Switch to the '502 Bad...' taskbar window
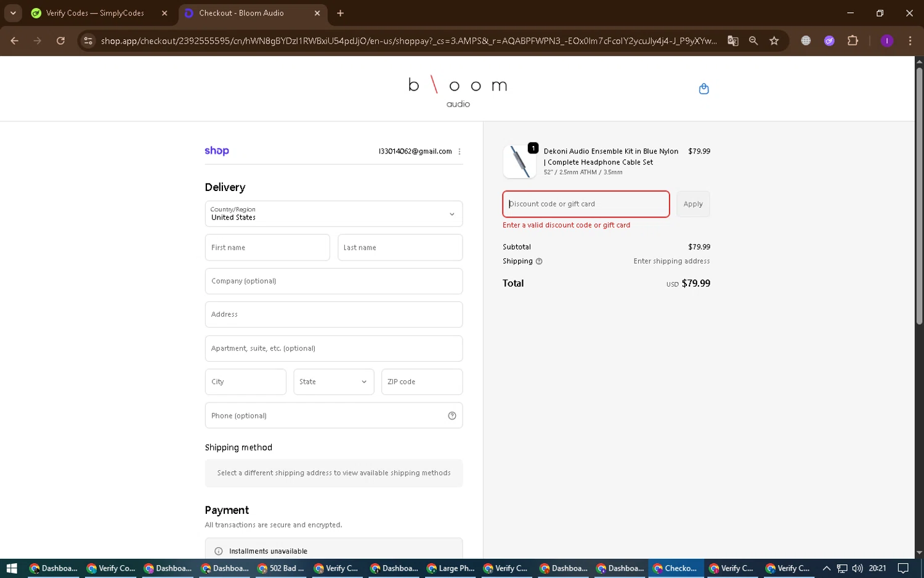This screenshot has width=924, height=578. click(282, 568)
